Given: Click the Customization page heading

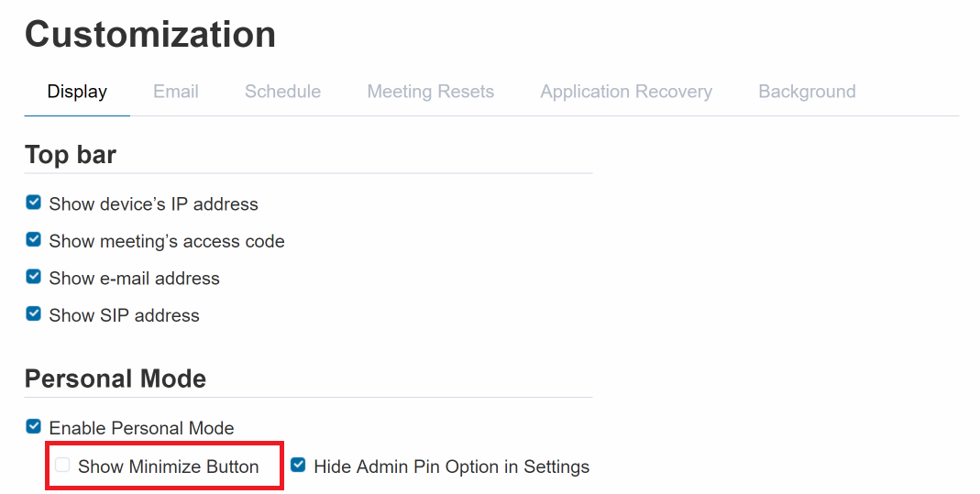Looking at the screenshot, I should [x=150, y=35].
